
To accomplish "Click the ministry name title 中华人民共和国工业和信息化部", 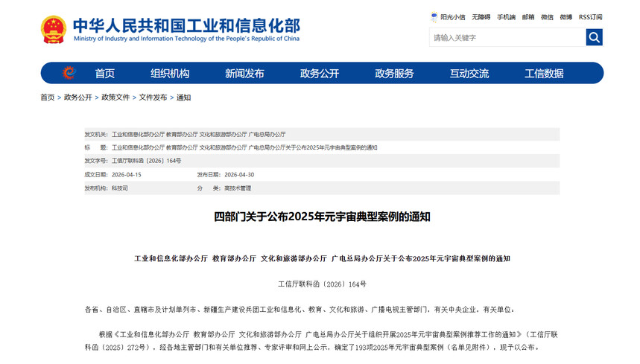I will (x=186, y=25).
